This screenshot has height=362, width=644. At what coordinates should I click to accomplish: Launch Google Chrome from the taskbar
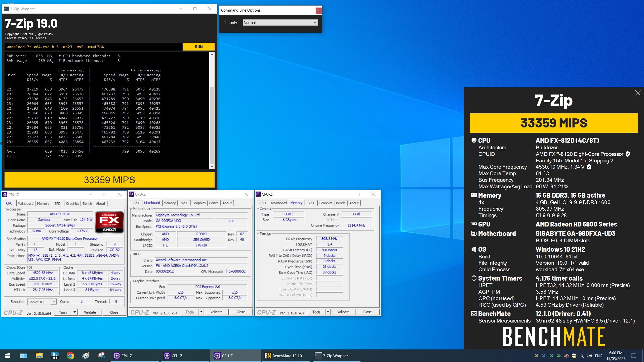70,356
